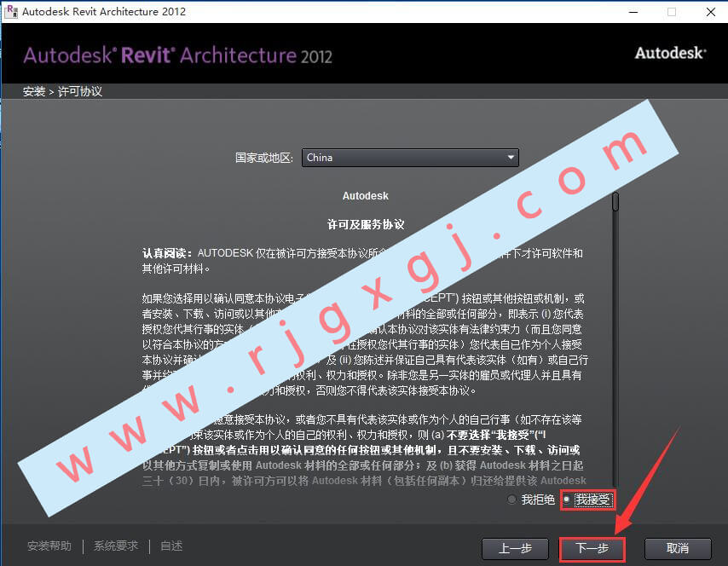Click the 许可协议 breadcrumb text
The height and width of the screenshot is (566, 728).
coord(80,91)
